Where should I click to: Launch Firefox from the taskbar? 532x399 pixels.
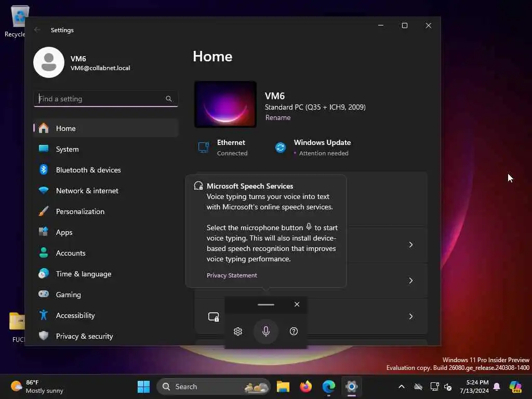(x=305, y=387)
